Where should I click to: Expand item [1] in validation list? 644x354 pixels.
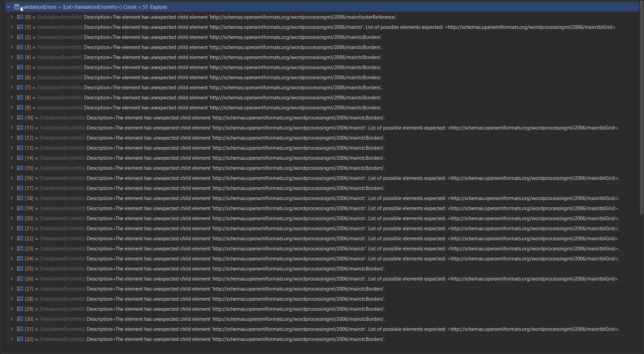[11, 27]
